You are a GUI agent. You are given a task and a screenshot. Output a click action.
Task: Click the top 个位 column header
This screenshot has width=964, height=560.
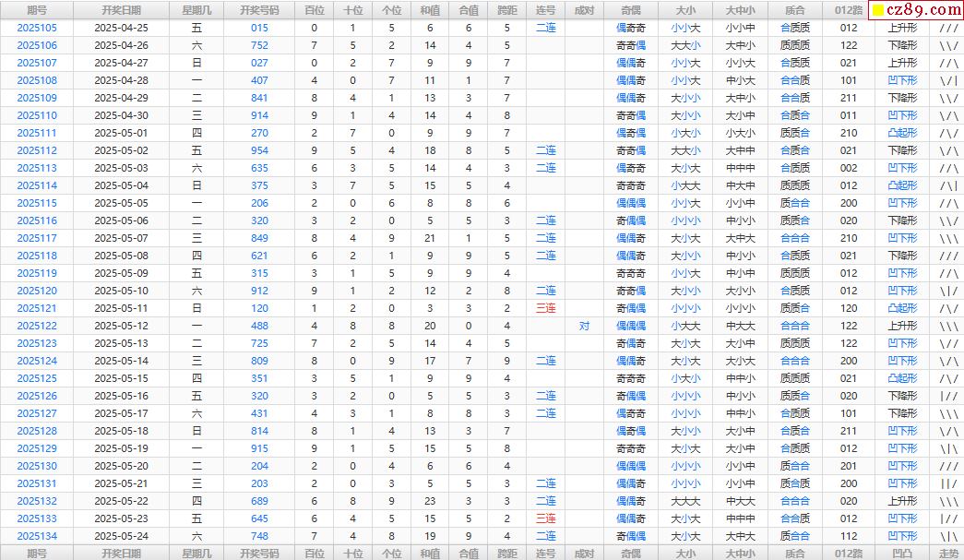pos(392,10)
